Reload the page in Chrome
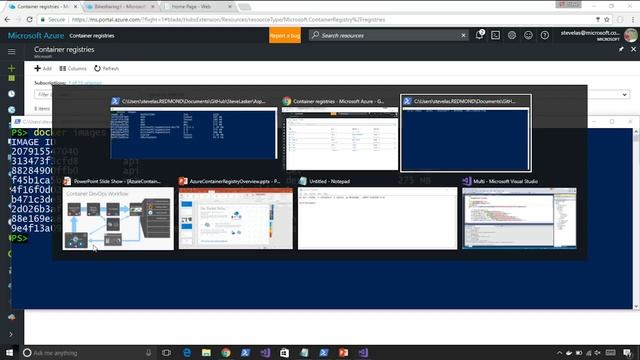 (x=29, y=19)
